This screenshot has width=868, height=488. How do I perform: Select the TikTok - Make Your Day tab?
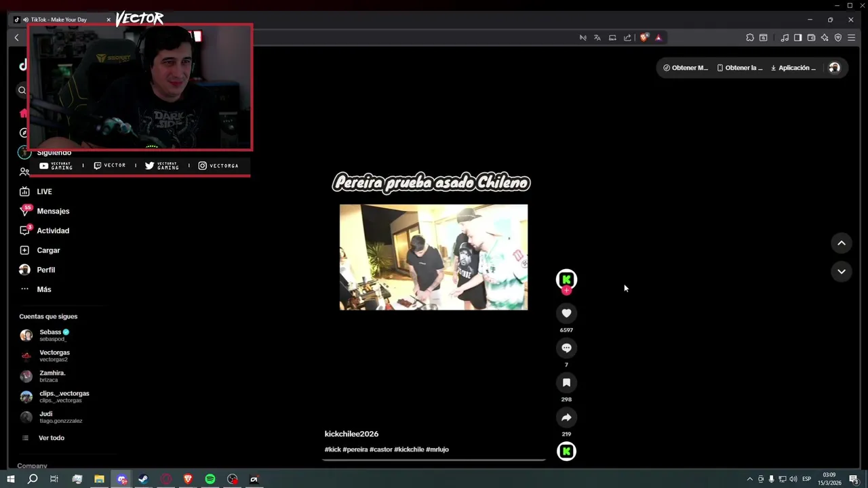pyautogui.click(x=62, y=20)
